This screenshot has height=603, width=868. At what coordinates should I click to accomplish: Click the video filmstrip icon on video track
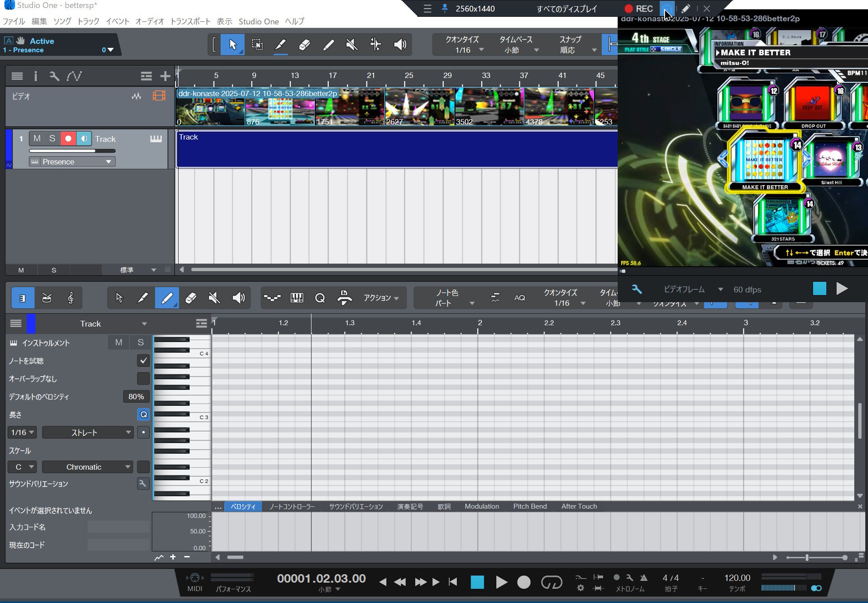pyautogui.click(x=159, y=96)
